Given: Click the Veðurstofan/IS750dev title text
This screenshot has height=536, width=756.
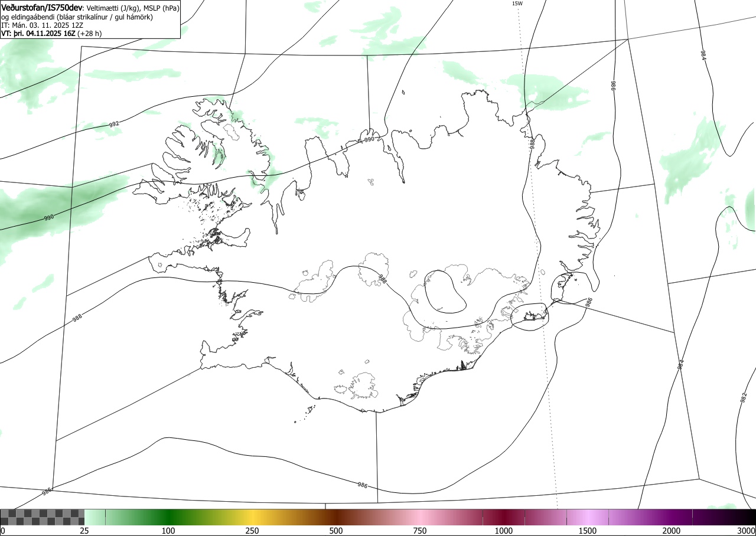Looking at the screenshot, I should 43,8.
